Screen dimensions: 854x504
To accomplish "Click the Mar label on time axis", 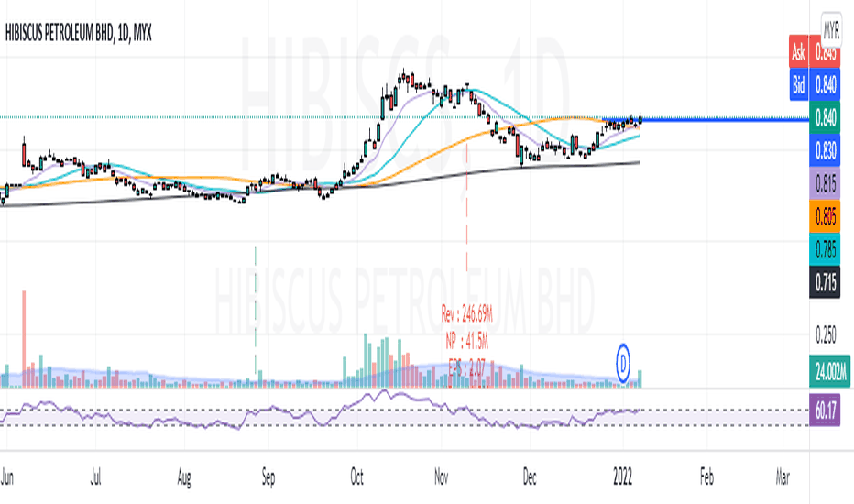I will (x=783, y=477).
